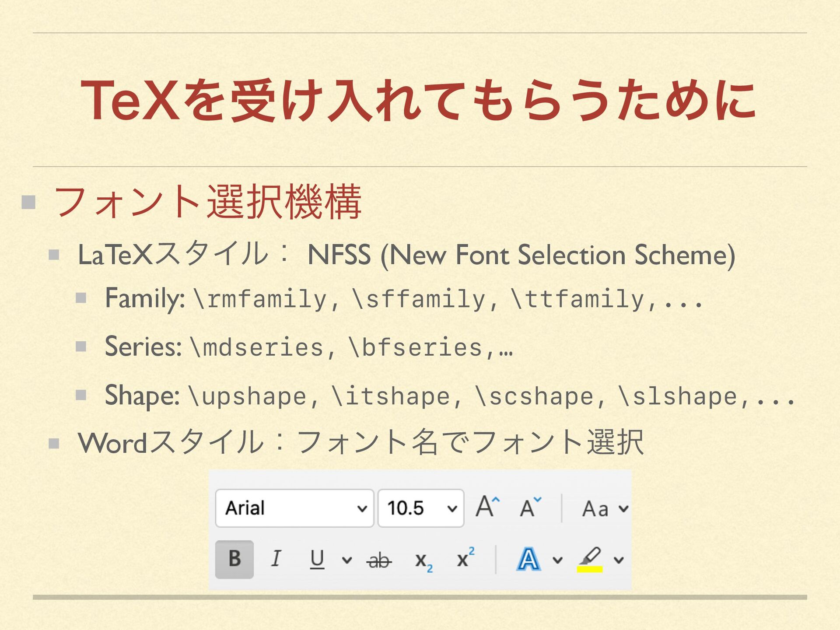Click the highlighter pen icon
Viewport: 840px width, 630px height.
[x=590, y=556]
